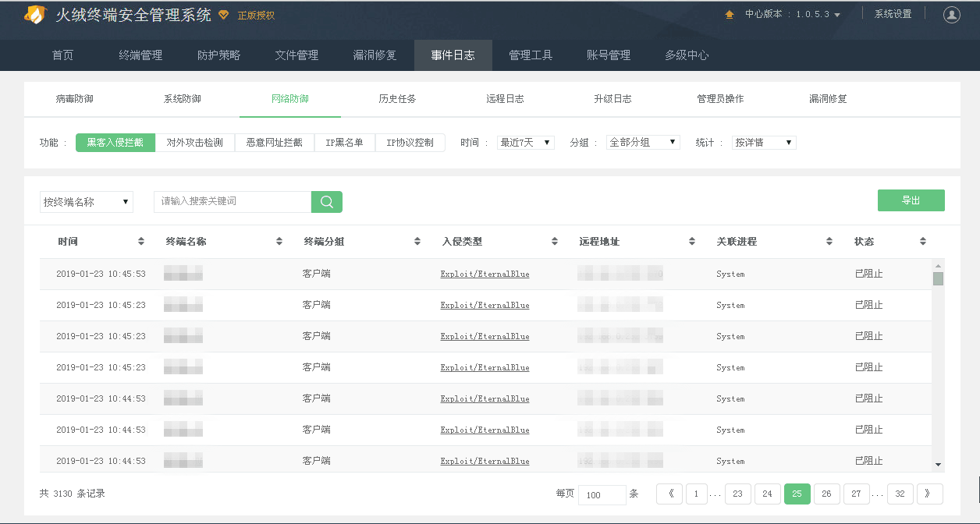Click the genuine license diamond icon
The image size is (980, 524).
224,15
